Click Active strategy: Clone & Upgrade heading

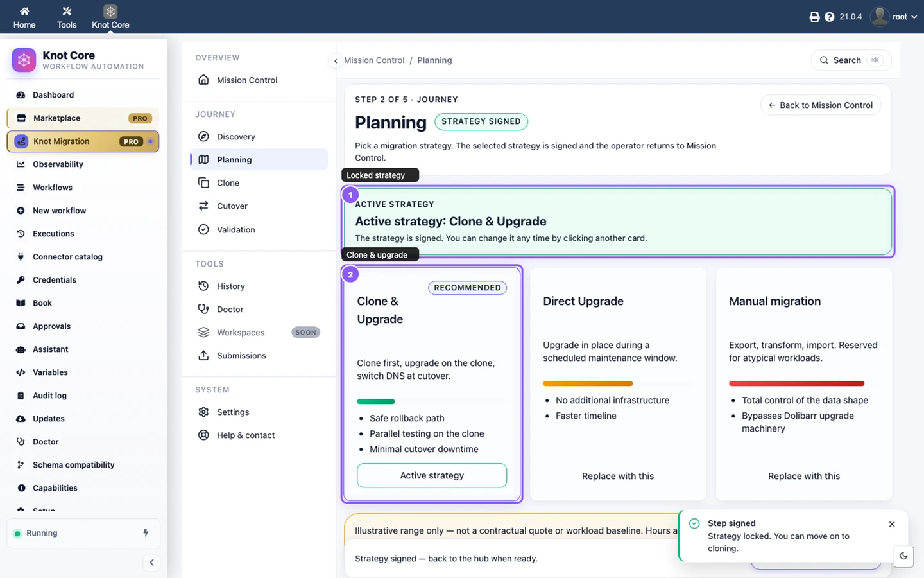click(x=451, y=222)
